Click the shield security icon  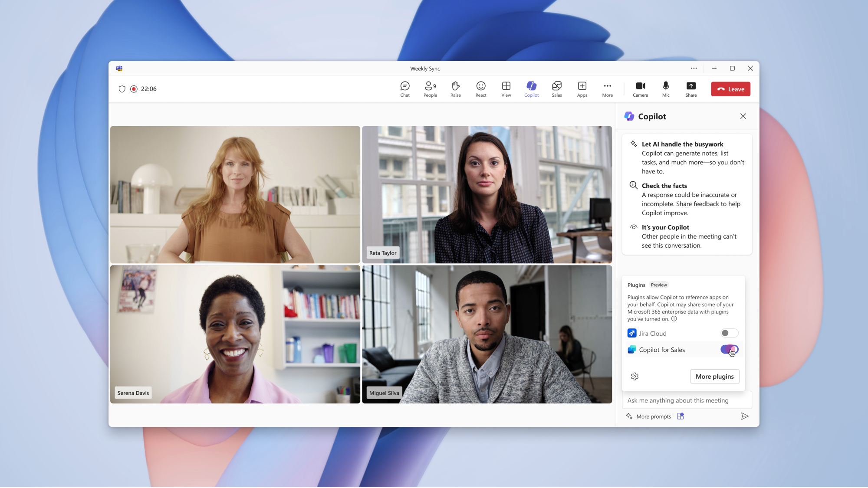(122, 89)
